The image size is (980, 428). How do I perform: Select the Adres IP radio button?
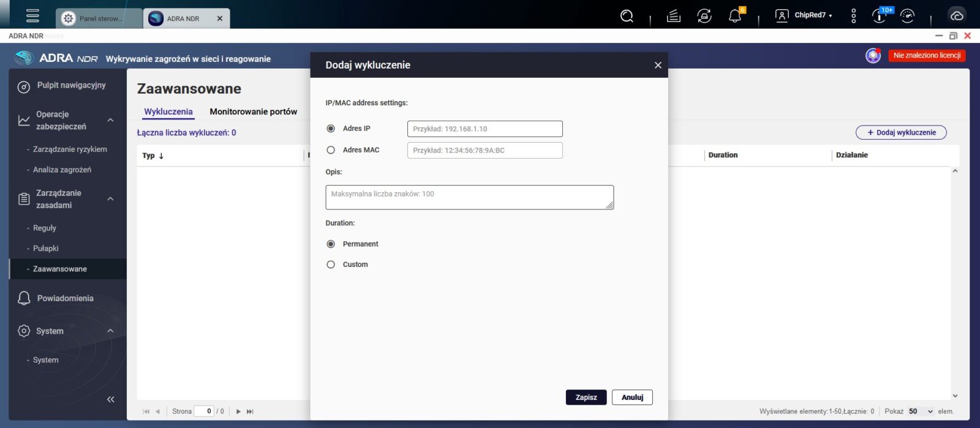point(331,129)
